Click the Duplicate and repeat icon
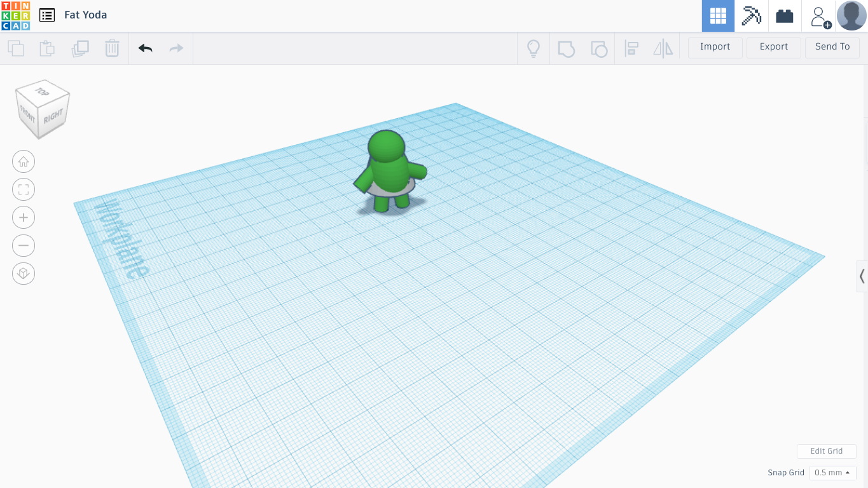Image resolution: width=868 pixels, height=488 pixels. [x=80, y=48]
